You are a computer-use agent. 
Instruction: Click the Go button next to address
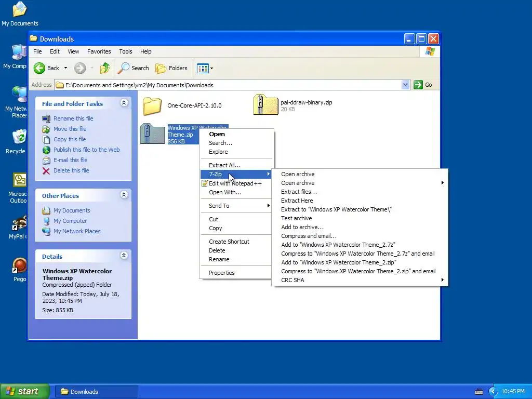pyautogui.click(x=423, y=85)
